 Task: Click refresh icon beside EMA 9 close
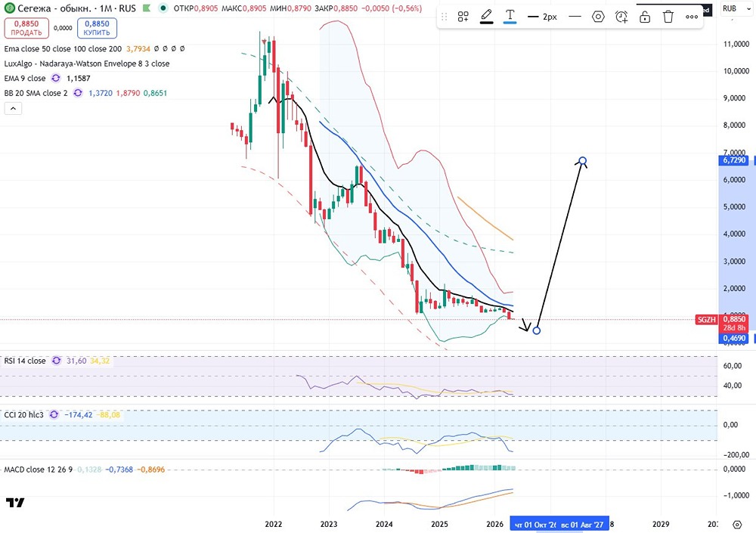56,78
